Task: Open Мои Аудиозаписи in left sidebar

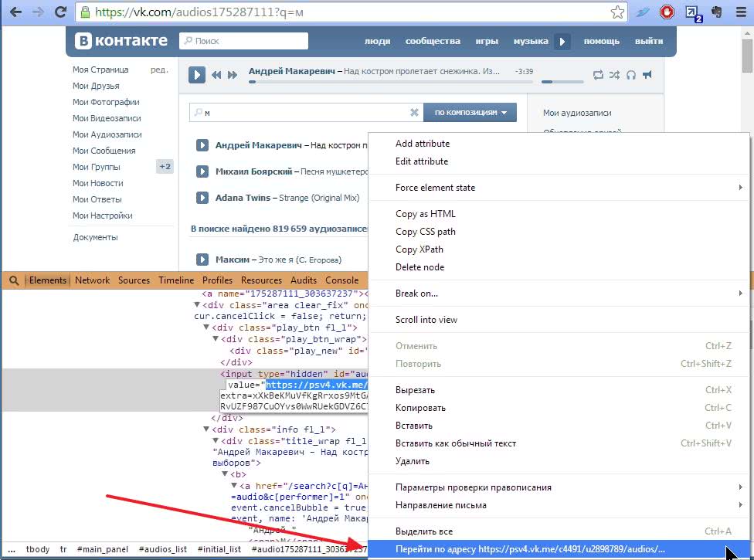Action: (x=107, y=134)
